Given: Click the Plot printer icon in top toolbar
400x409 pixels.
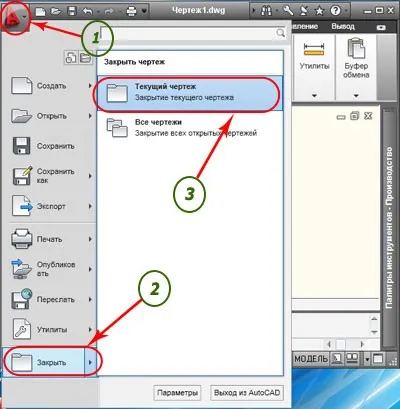Looking at the screenshot, I should click(132, 12).
